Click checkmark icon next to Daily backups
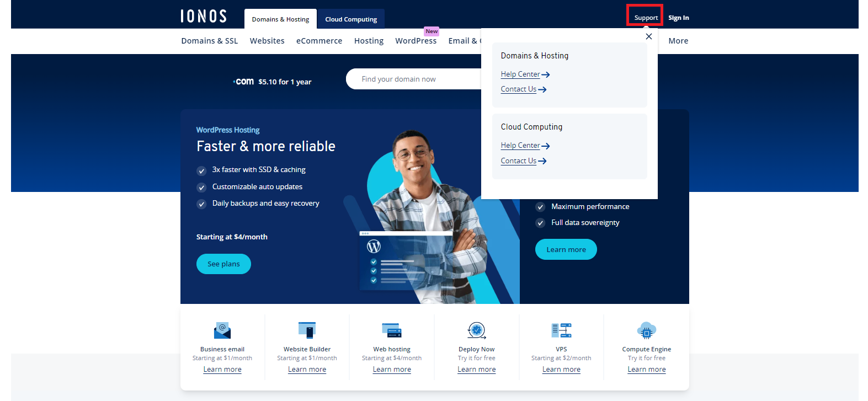 (201, 204)
